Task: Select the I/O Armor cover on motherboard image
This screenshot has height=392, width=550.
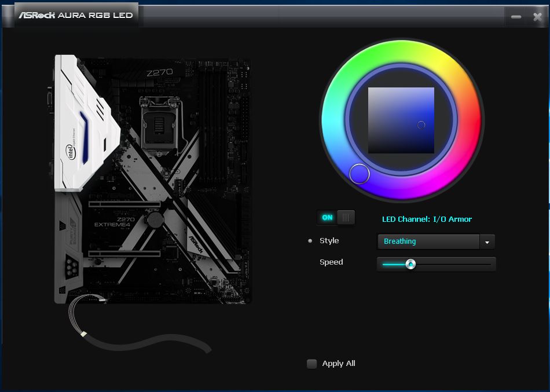Action: [86, 123]
